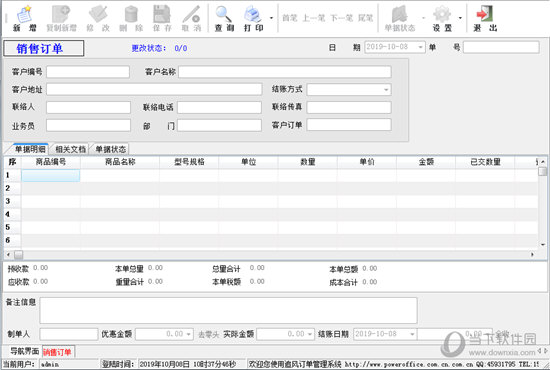Open the 实际金额 dropdown
This screenshot has width=550, height=370.
coord(310,334)
